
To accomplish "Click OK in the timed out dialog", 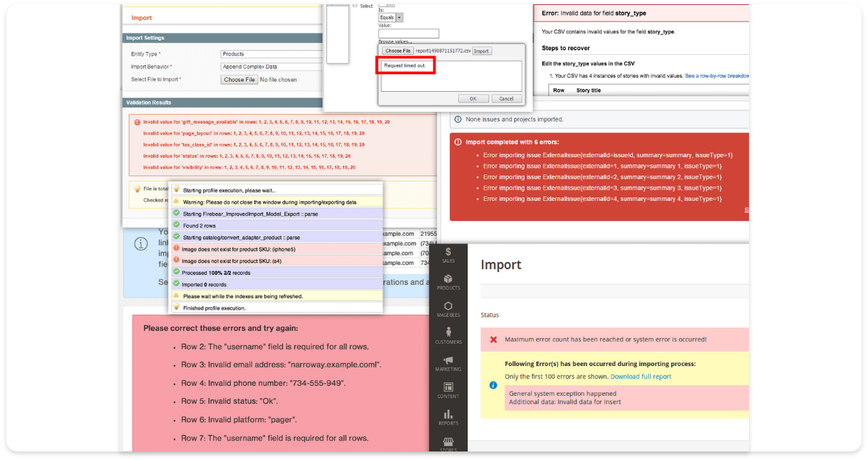I will (x=473, y=99).
